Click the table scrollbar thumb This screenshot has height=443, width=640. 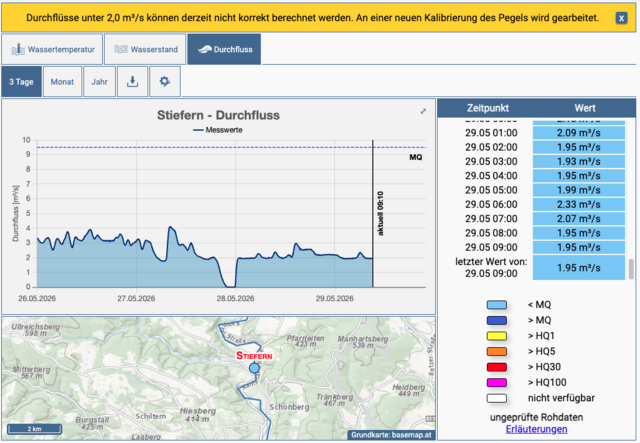coord(631,269)
